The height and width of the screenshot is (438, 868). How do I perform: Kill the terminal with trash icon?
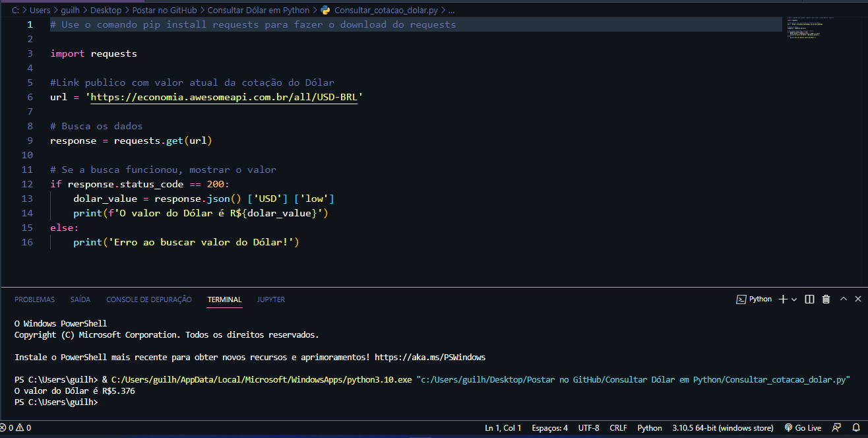click(826, 299)
